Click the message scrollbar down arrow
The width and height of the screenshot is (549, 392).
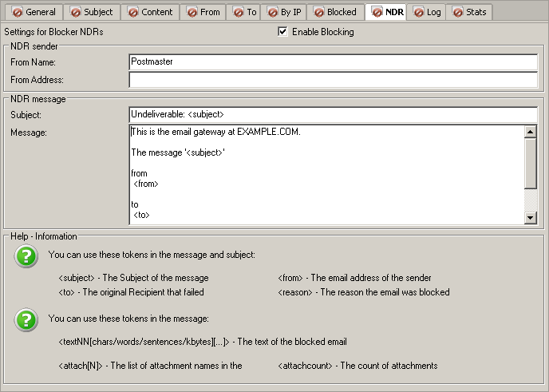point(531,218)
